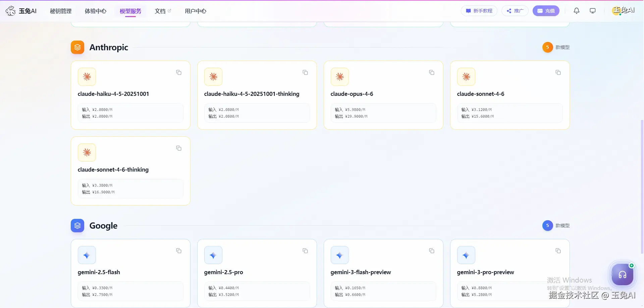Click the orange Anthropic section icon
Image resolution: width=644 pixels, height=308 pixels.
[x=77, y=47]
